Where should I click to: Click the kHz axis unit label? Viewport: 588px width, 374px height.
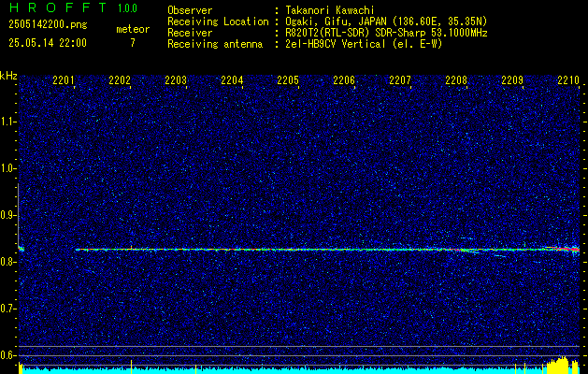pyautogui.click(x=8, y=76)
